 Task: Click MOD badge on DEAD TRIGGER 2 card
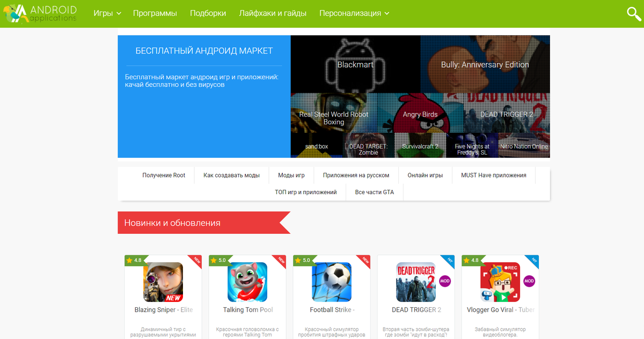coord(445,281)
